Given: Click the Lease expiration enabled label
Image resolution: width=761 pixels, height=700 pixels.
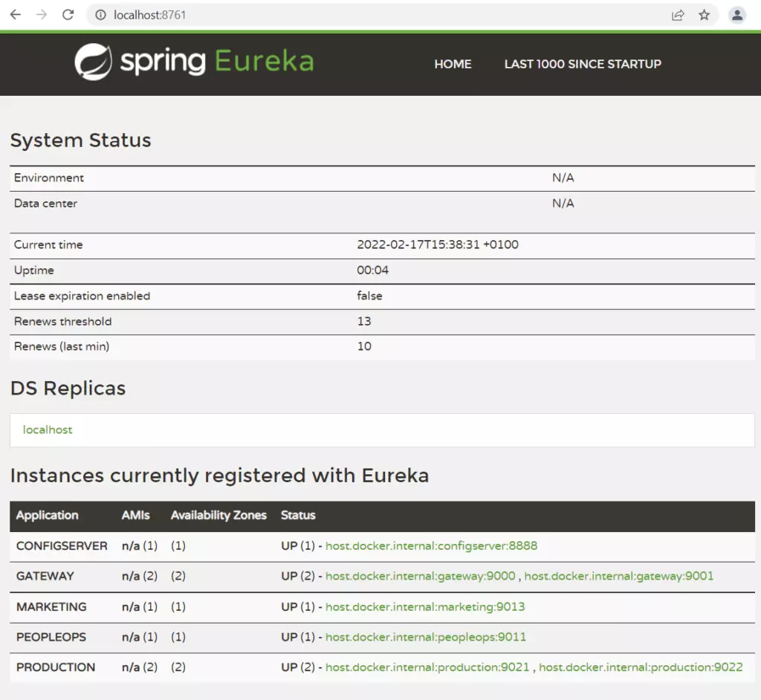Looking at the screenshot, I should tap(82, 296).
